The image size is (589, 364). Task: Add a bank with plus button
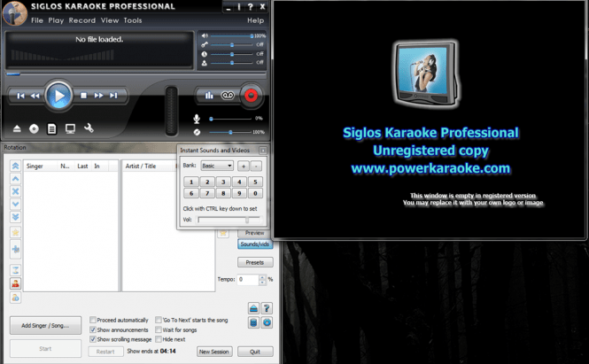coord(244,166)
